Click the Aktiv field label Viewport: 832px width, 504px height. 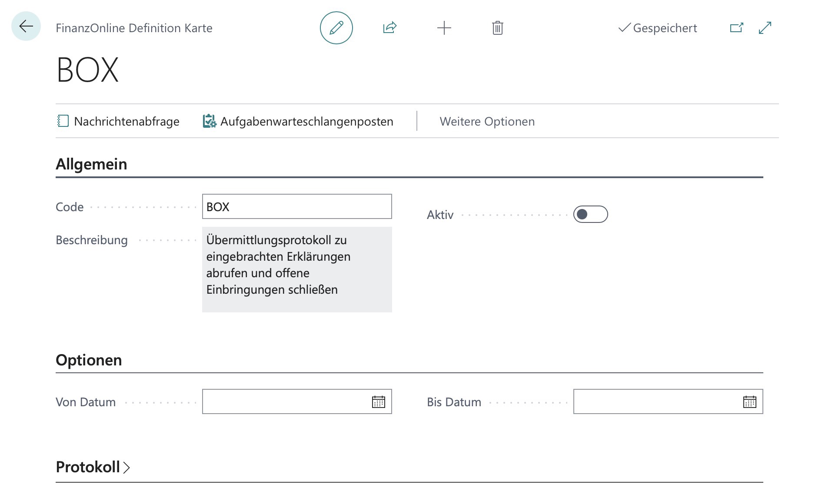tap(440, 215)
